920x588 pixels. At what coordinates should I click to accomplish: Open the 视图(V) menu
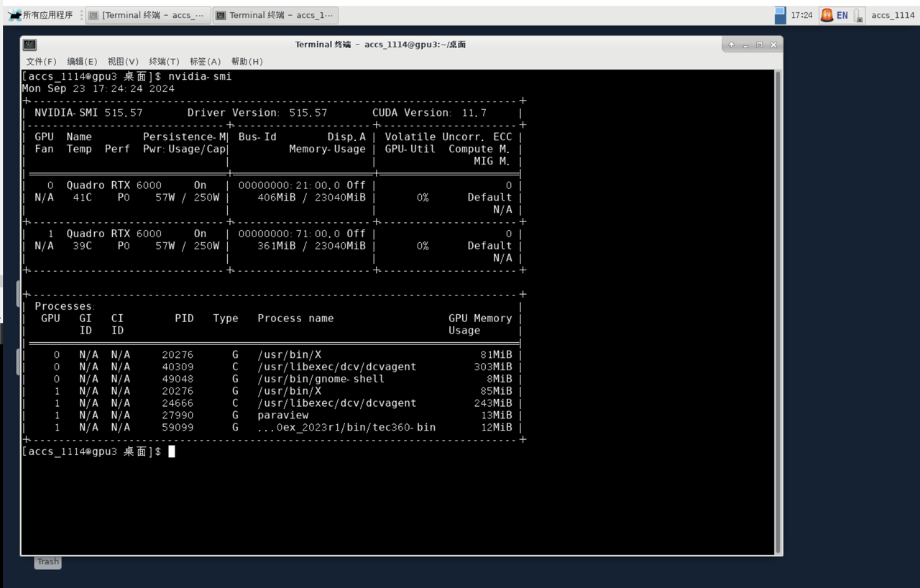tap(123, 62)
